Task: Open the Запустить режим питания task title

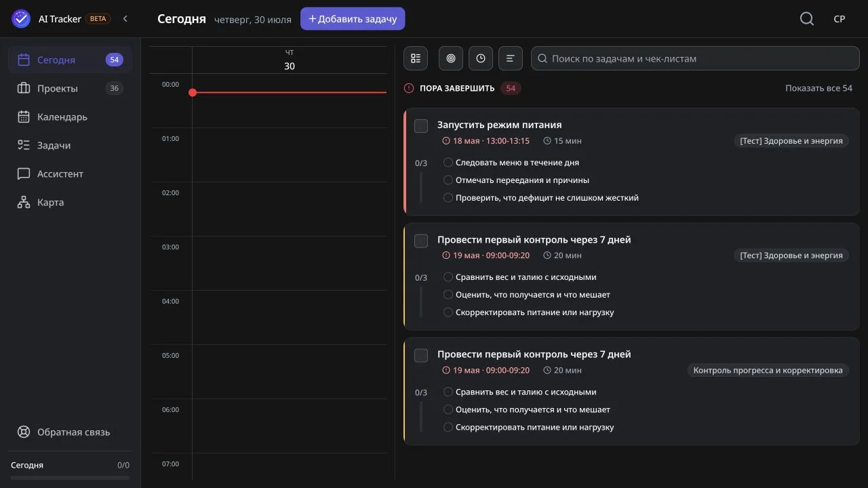Action: (x=499, y=125)
